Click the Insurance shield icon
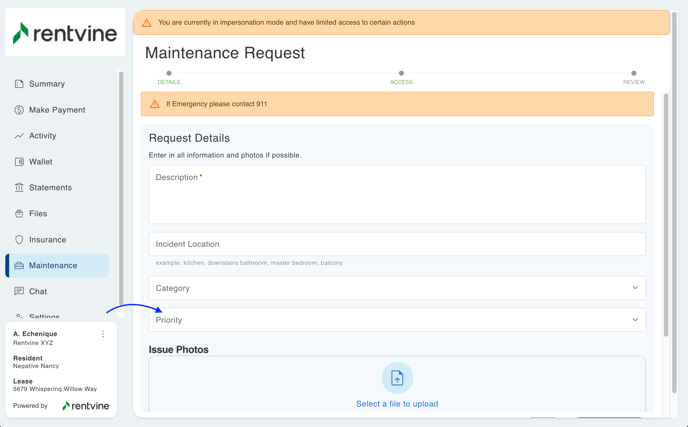This screenshot has height=427, width=688. (x=19, y=240)
